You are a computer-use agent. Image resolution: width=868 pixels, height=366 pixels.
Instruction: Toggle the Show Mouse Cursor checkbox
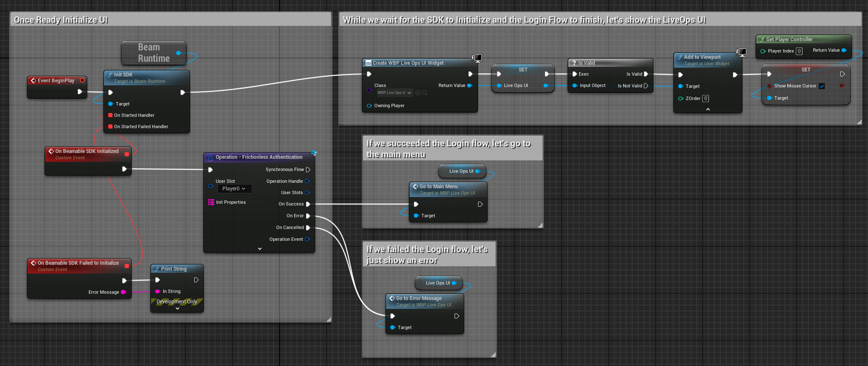[x=822, y=86]
